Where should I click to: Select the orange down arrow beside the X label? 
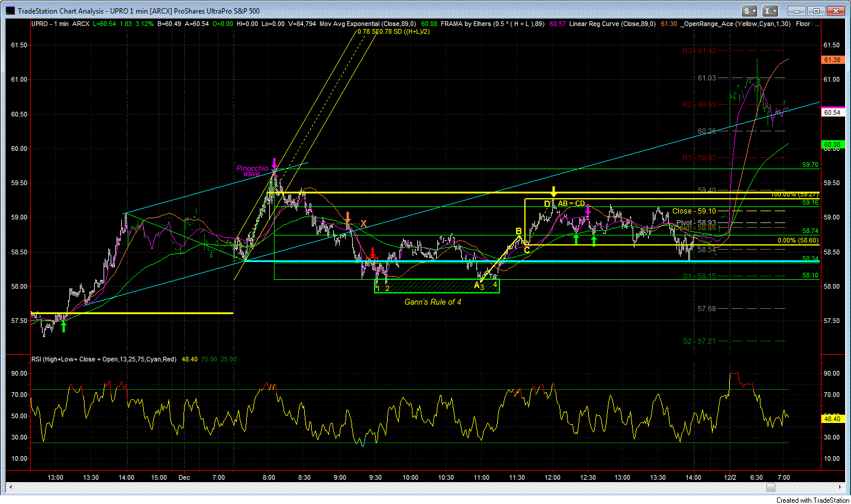tap(349, 217)
